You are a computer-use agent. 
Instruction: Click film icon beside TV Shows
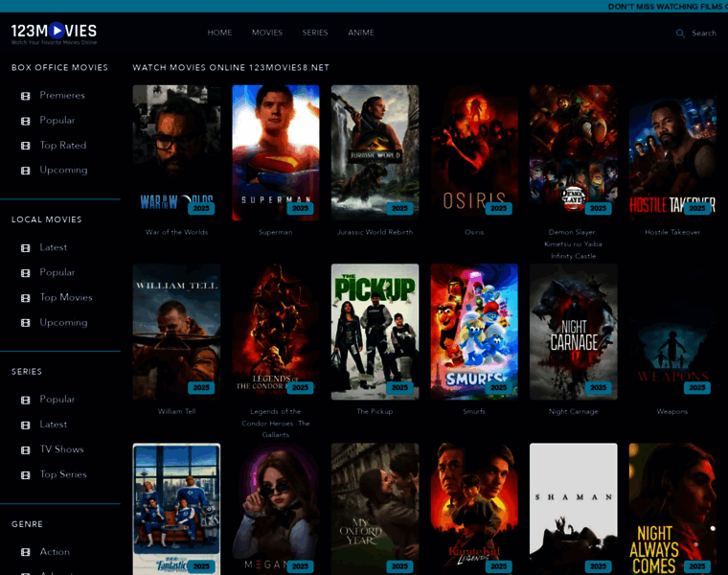coord(26,450)
